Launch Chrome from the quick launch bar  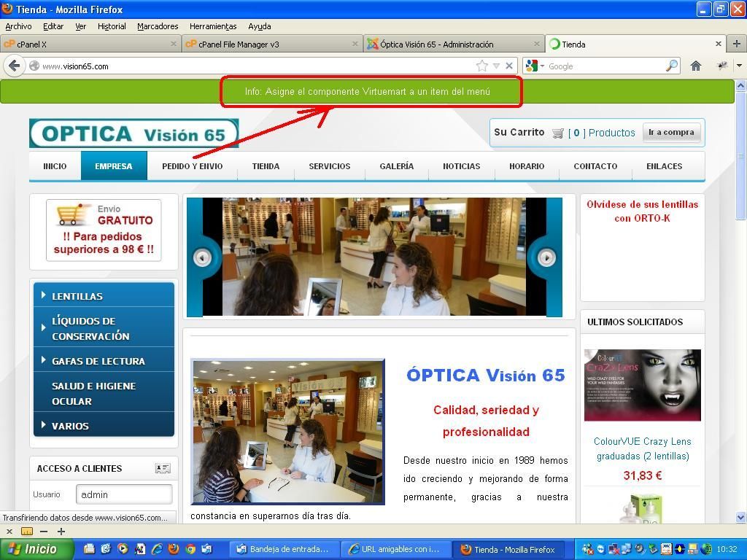tap(190, 549)
